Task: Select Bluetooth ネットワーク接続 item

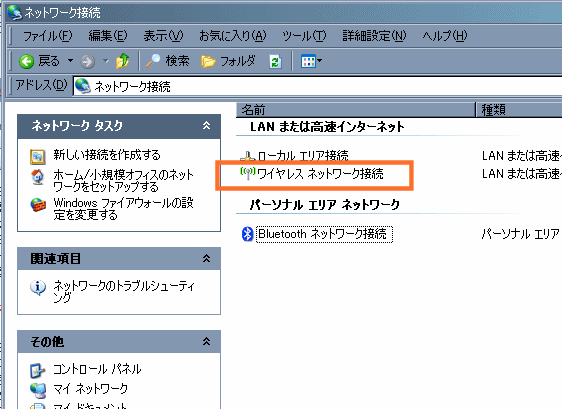Action: click(324, 234)
